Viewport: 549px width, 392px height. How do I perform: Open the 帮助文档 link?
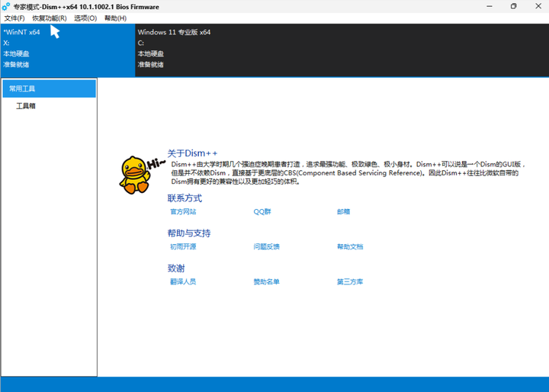[350, 246]
